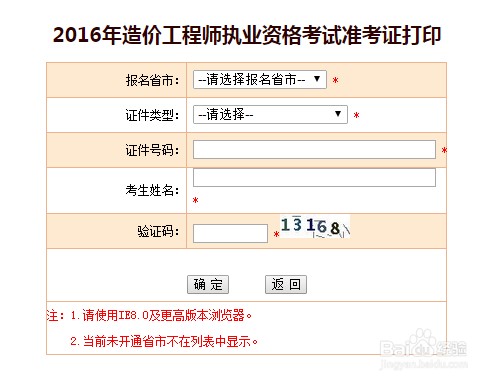Screen dimensions: 497x382
Task: Click the red asterisk beside 验证码 field
Action: (x=276, y=234)
